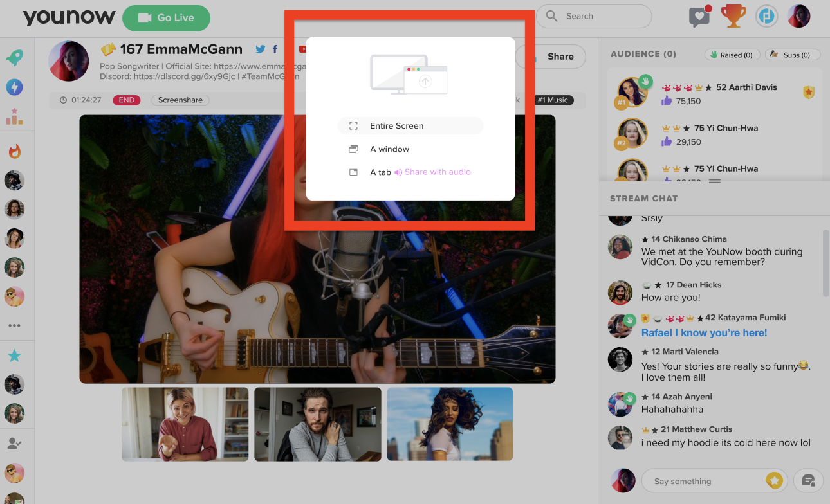This screenshot has height=504, width=830.
Task: Enable Share with audio
Action: (432, 172)
